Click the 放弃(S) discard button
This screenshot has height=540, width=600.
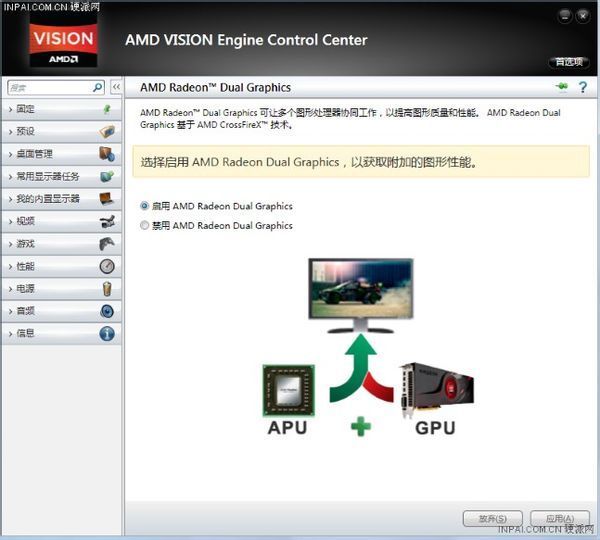pyautogui.click(x=492, y=519)
